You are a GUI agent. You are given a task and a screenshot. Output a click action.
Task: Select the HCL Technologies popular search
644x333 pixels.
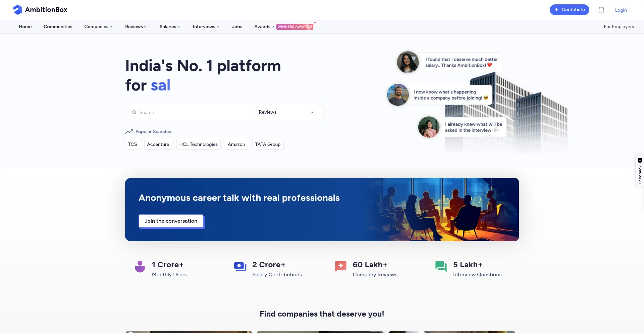coord(198,144)
